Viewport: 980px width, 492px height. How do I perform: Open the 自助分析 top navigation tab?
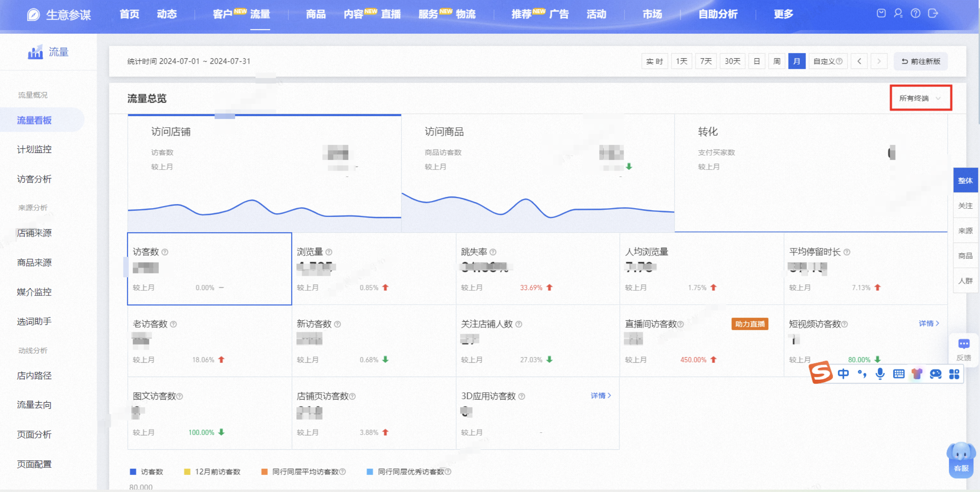tap(718, 14)
